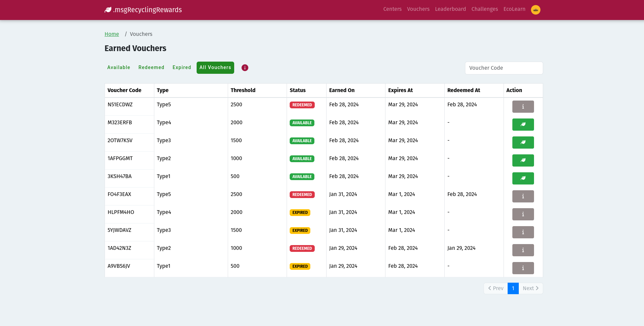Click Expires At Mar 1, 2024 for 5YJWDAVZ
The height and width of the screenshot is (326, 644).
coord(401,230)
